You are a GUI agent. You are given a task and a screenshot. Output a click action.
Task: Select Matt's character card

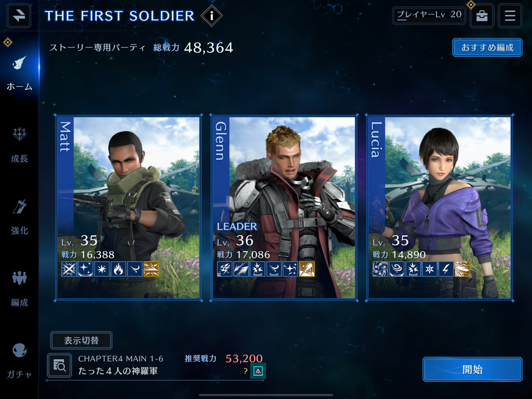tap(128, 208)
